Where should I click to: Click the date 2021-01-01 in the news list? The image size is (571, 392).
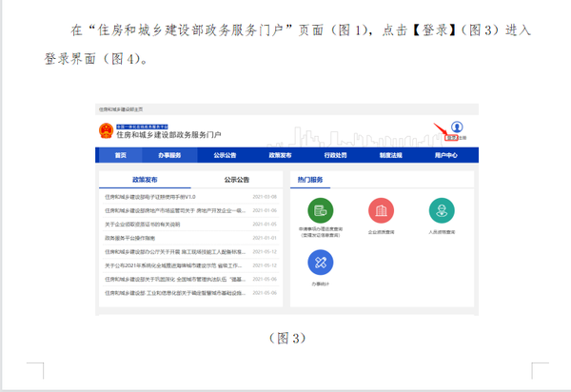click(265, 238)
